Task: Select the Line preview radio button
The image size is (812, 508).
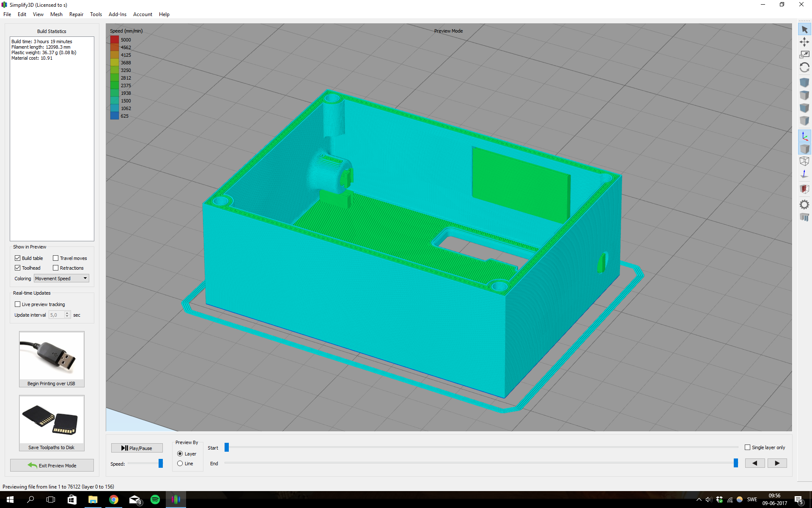Action: coord(180,464)
